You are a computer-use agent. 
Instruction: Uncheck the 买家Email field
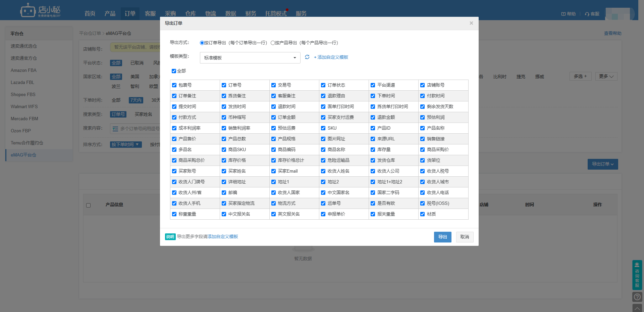click(x=273, y=171)
